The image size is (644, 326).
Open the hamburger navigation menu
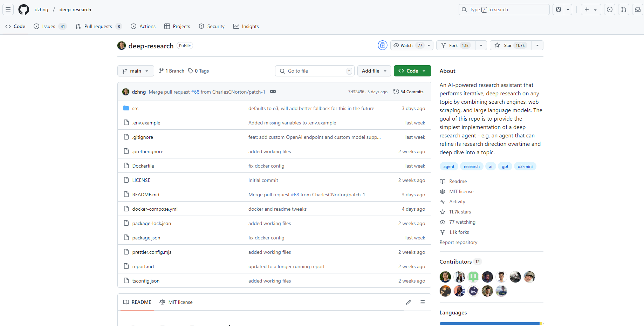(8, 9)
